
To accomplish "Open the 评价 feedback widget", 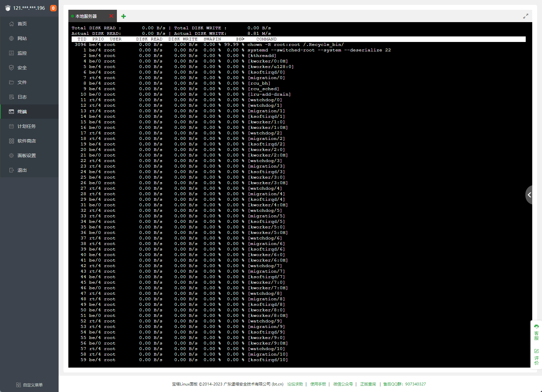I will [x=536, y=357].
